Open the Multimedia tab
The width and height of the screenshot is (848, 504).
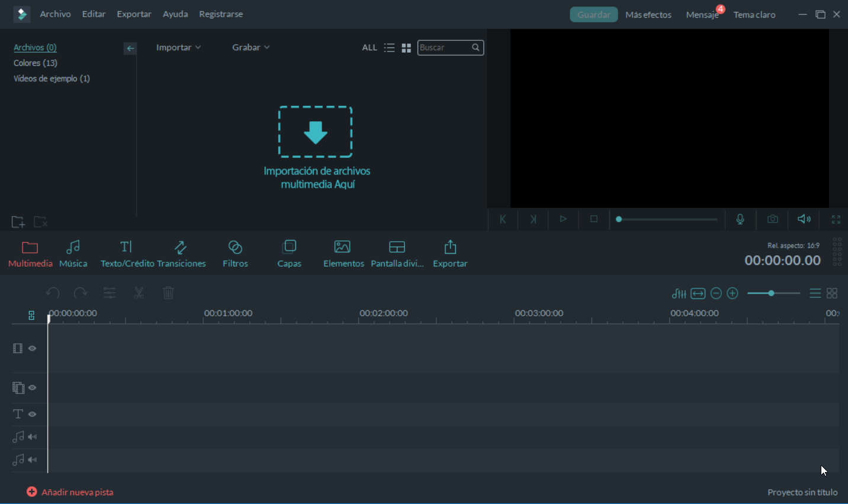[30, 254]
